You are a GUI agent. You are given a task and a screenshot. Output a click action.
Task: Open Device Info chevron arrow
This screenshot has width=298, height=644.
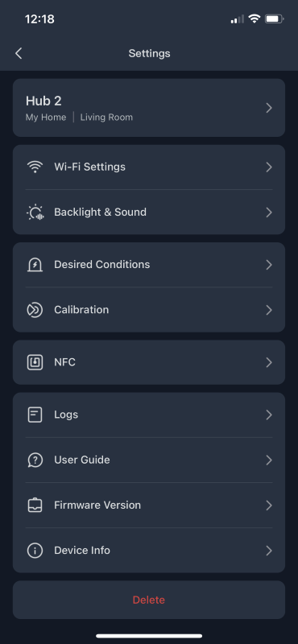[x=269, y=551]
